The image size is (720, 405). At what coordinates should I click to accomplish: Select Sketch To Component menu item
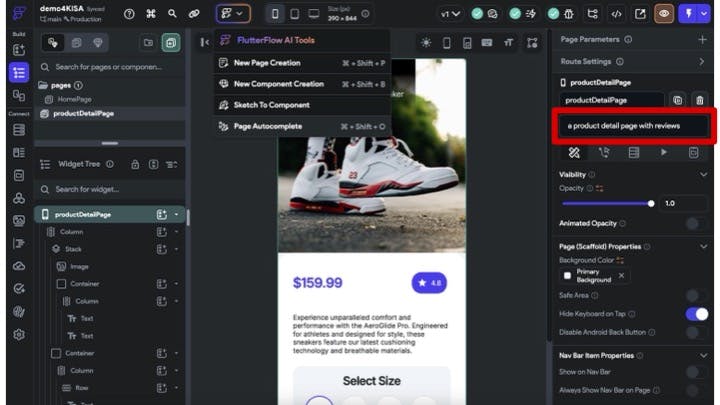click(302, 105)
